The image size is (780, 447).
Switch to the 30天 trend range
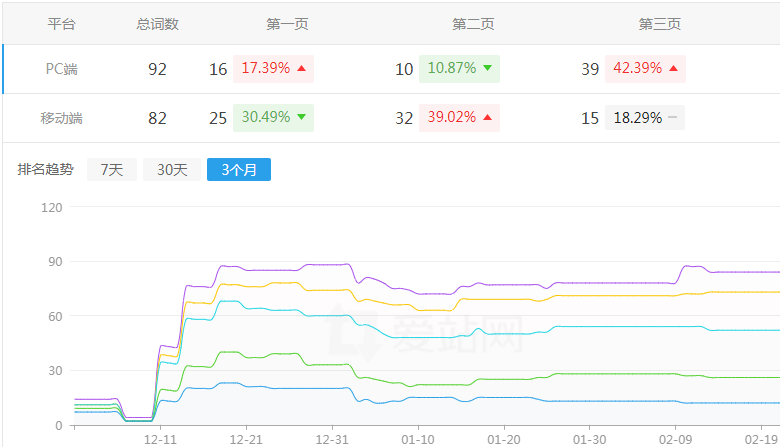point(171,170)
